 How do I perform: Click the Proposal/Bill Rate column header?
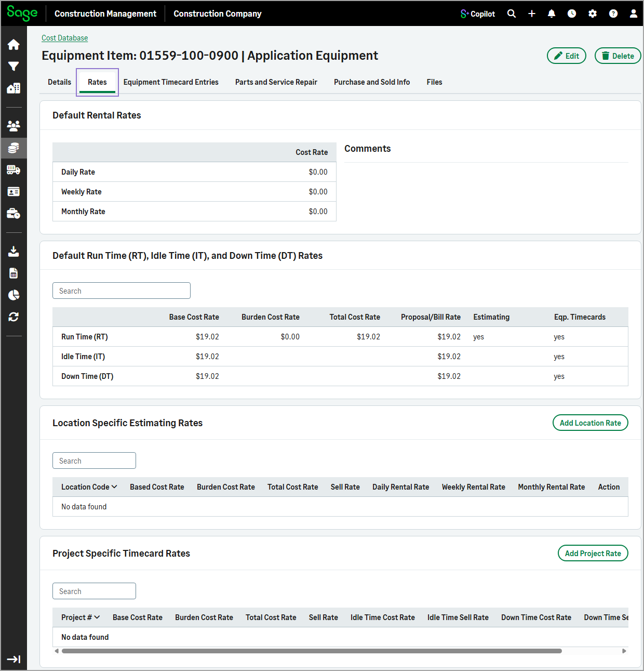[431, 317]
